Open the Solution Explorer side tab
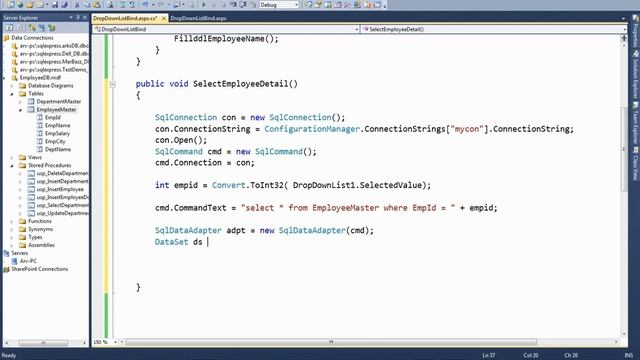Viewport: 640px width, 360px height. point(636,74)
